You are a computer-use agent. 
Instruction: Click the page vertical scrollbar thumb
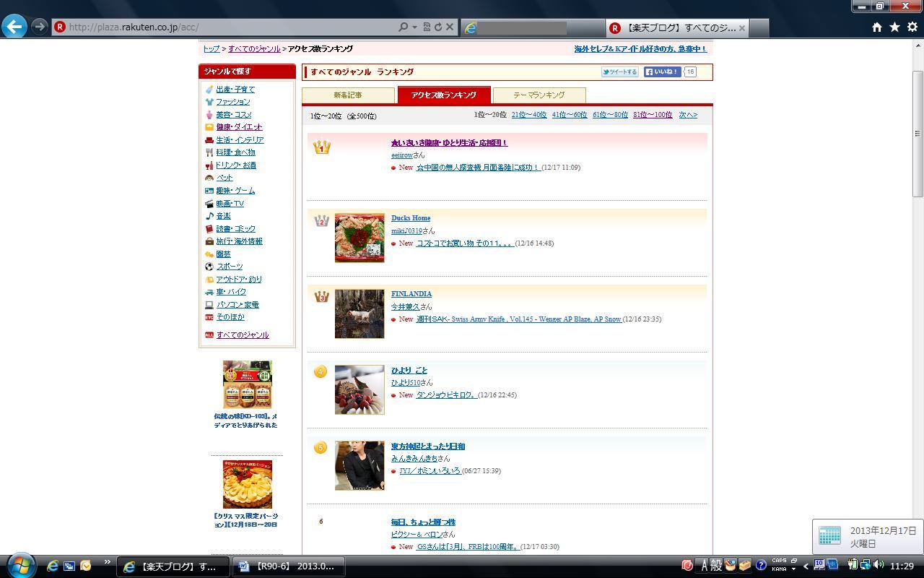(x=918, y=134)
